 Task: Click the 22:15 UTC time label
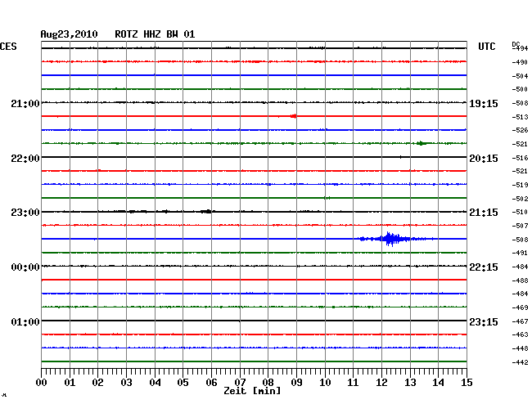pyautogui.click(x=484, y=267)
